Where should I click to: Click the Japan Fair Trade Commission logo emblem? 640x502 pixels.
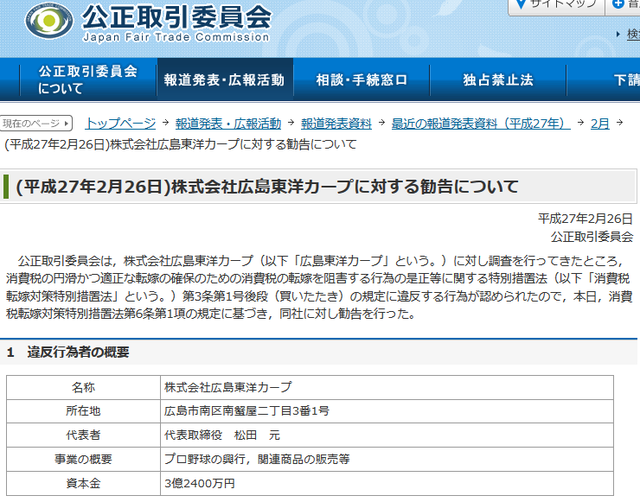pyautogui.click(x=49, y=20)
